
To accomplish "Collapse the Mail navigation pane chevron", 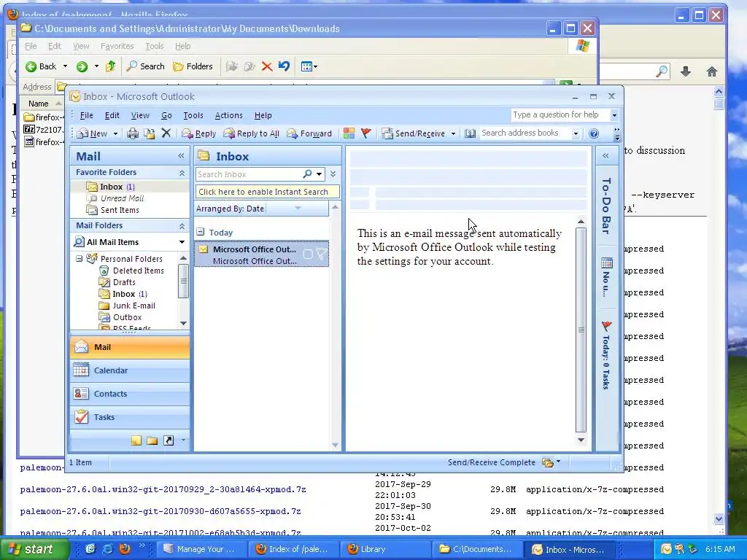I will click(181, 156).
